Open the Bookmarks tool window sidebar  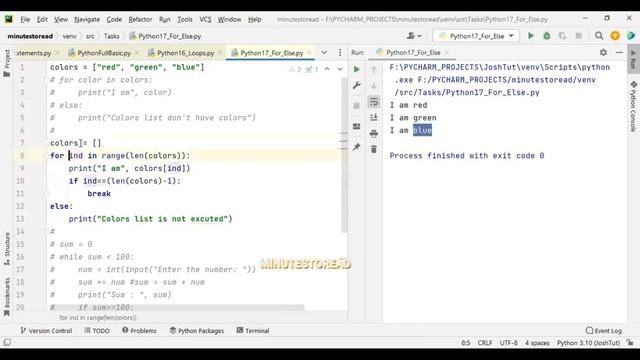(x=7, y=297)
